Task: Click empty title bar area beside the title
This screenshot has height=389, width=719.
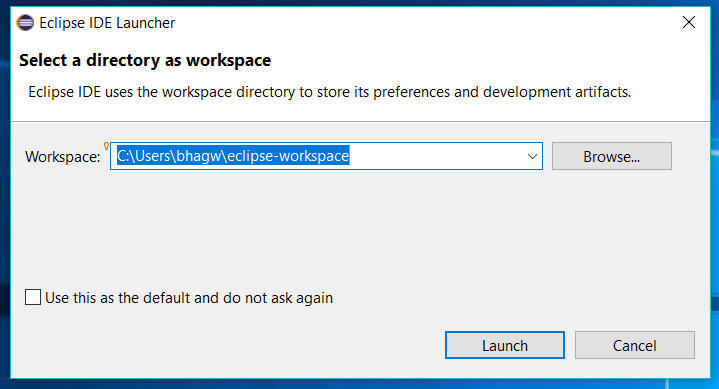Action: (x=413, y=22)
